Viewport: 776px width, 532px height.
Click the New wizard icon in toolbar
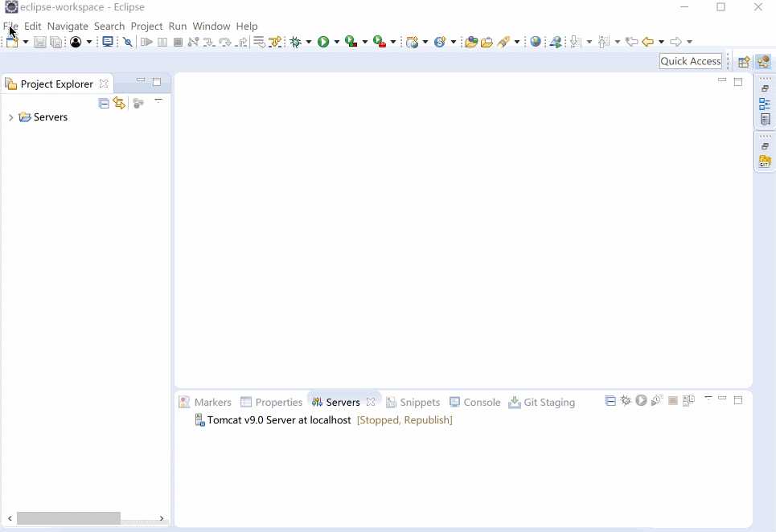[x=12, y=42]
